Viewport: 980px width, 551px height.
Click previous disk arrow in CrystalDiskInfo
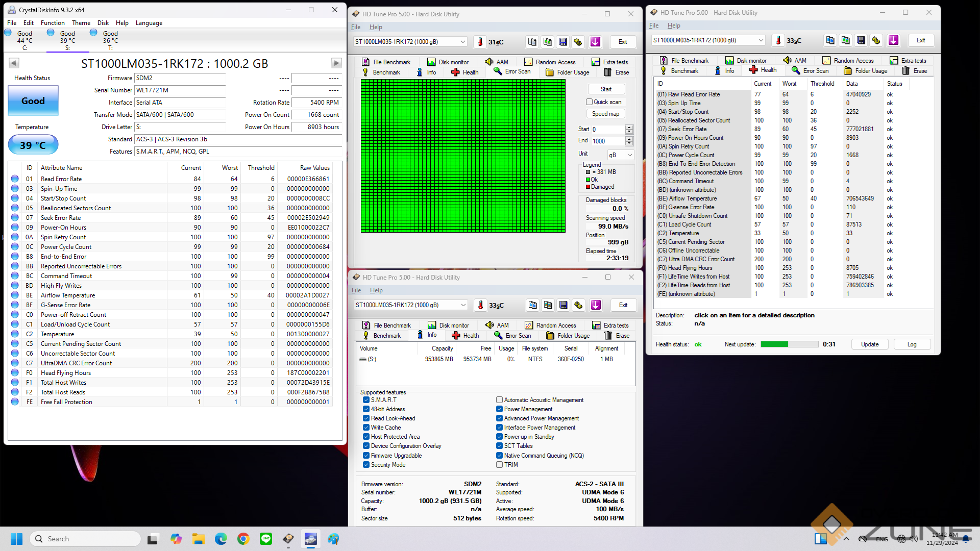click(14, 63)
